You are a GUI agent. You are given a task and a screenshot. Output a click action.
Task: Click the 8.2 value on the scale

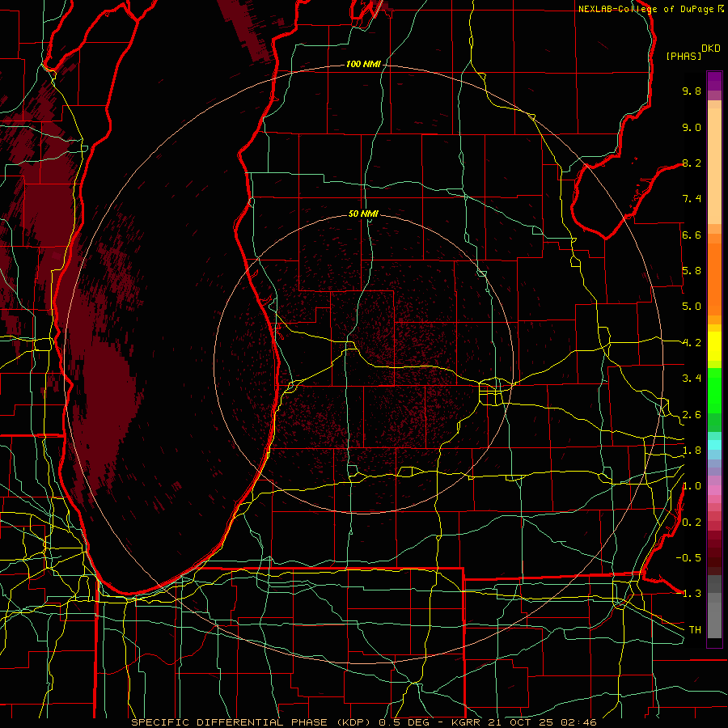tap(692, 163)
